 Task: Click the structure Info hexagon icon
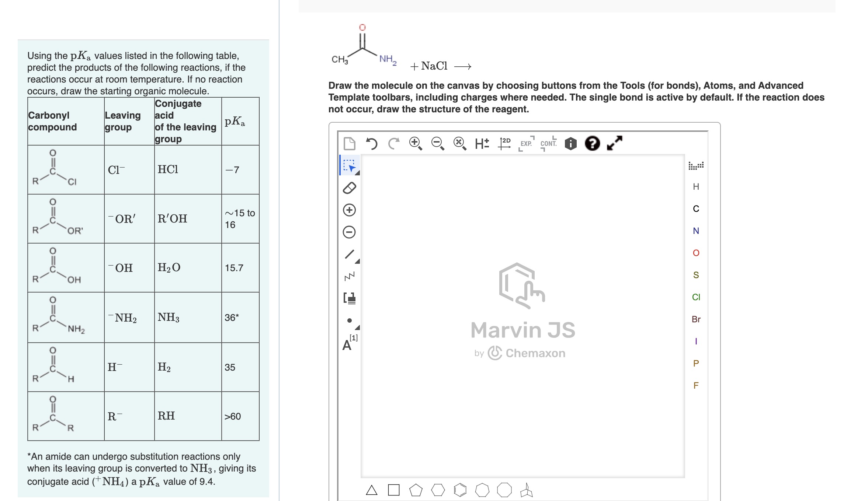pyautogui.click(x=570, y=144)
